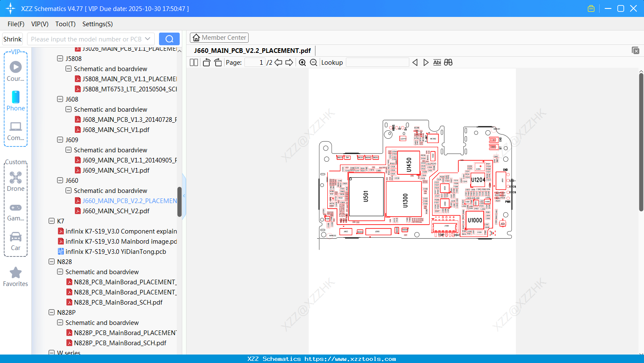Open the Tool(T) menu
The width and height of the screenshot is (644, 363).
[x=65, y=24]
